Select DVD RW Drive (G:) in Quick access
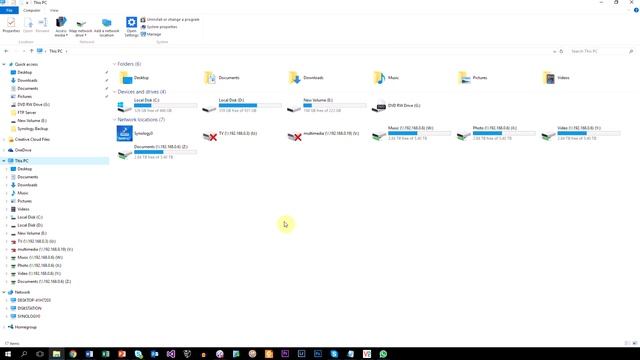Image resolution: width=640 pixels, height=360 pixels. tap(33, 105)
